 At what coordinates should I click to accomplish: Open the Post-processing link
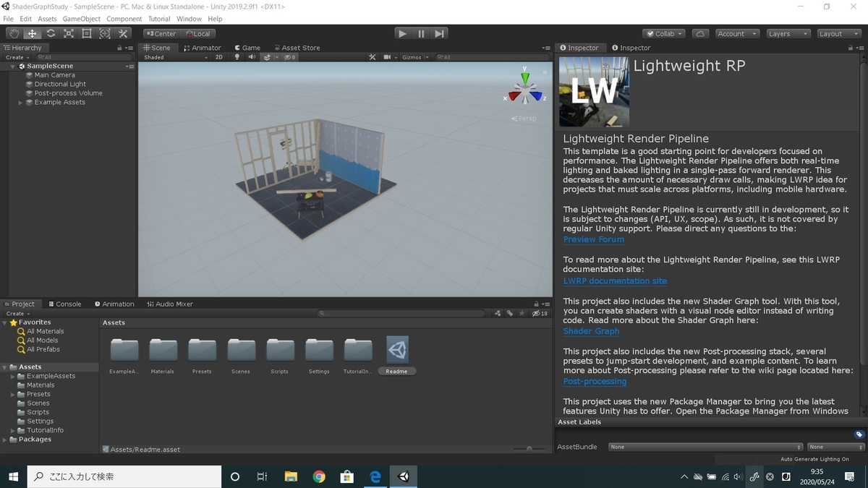click(x=595, y=381)
